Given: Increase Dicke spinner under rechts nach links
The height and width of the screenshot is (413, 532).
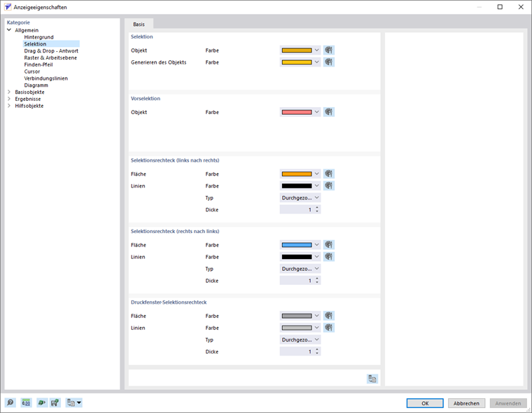Looking at the screenshot, I should (317, 279).
